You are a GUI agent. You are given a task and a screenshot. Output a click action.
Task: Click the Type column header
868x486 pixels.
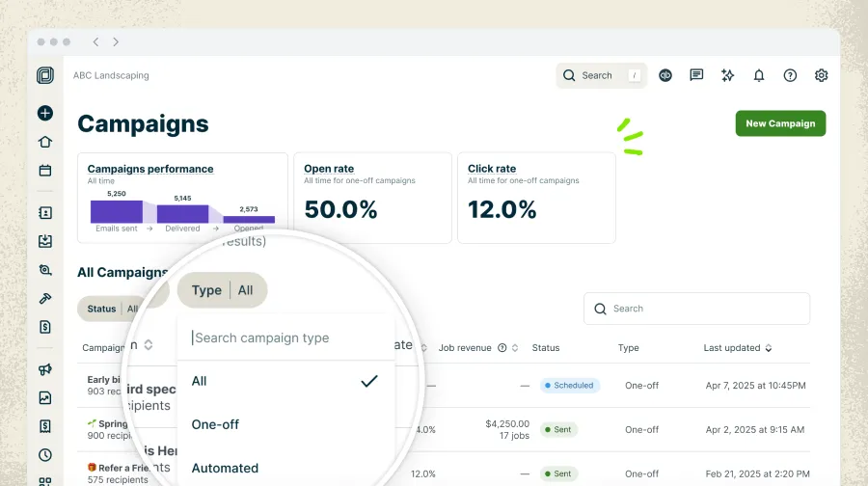click(628, 347)
